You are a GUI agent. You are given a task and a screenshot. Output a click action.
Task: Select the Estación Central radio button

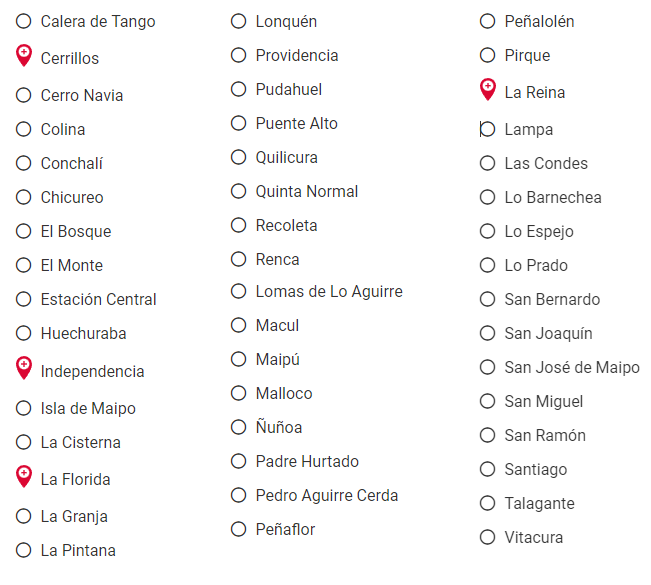(24, 299)
